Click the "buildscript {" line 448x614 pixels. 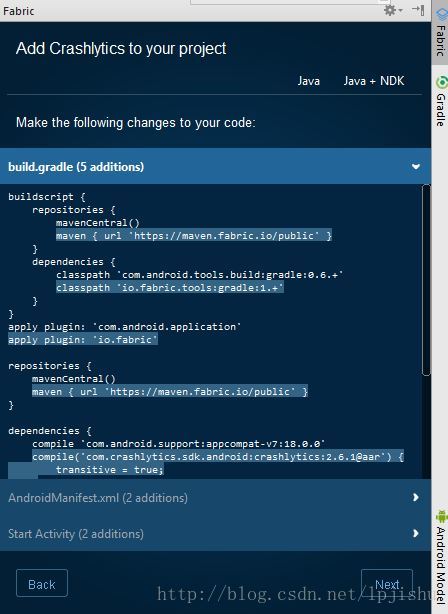click(47, 197)
